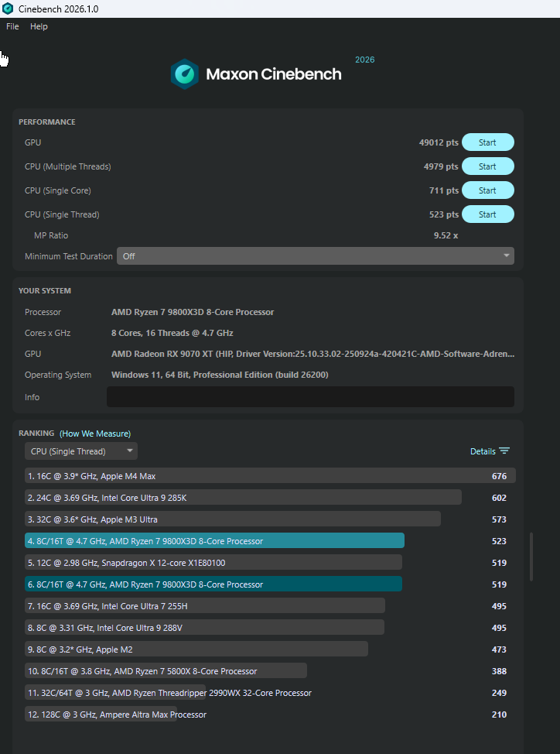The image size is (560, 754).
Task: Click the 523 pts single thread score
Action: pyautogui.click(x=444, y=214)
